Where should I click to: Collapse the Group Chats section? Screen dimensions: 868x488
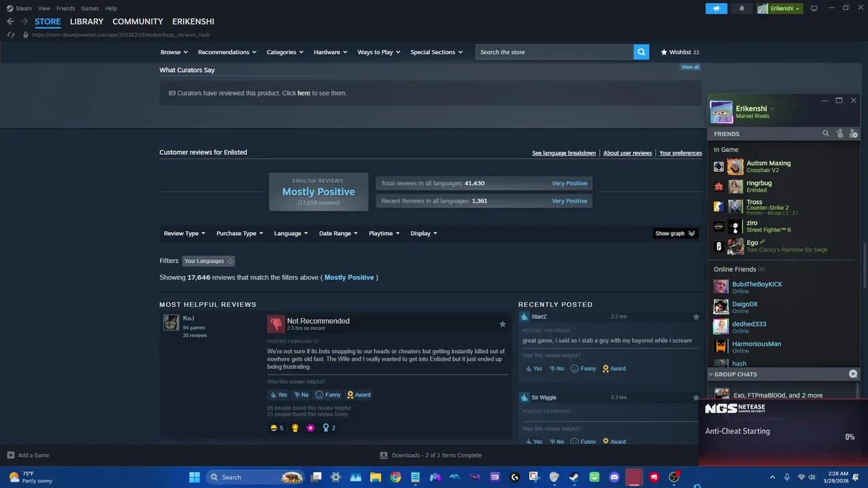tap(711, 374)
